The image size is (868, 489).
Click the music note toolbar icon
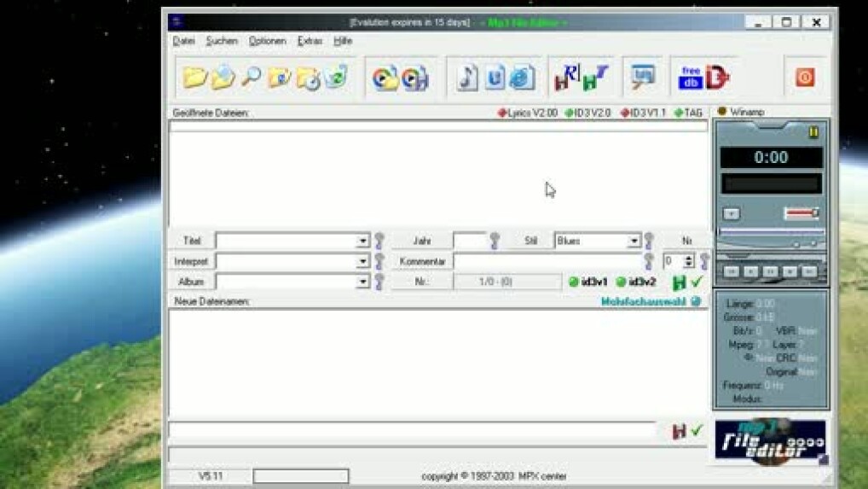point(466,78)
